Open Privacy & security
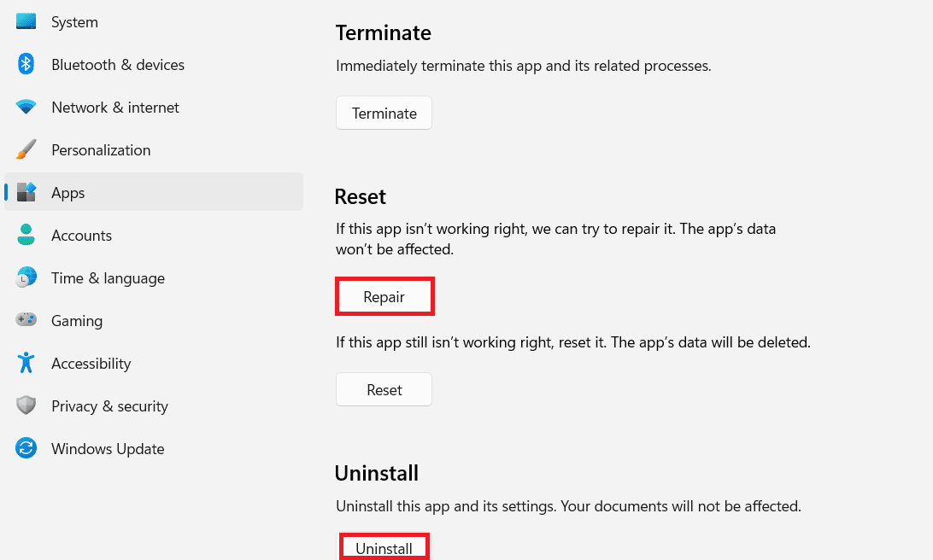The width and height of the screenshot is (933, 560). 109,406
